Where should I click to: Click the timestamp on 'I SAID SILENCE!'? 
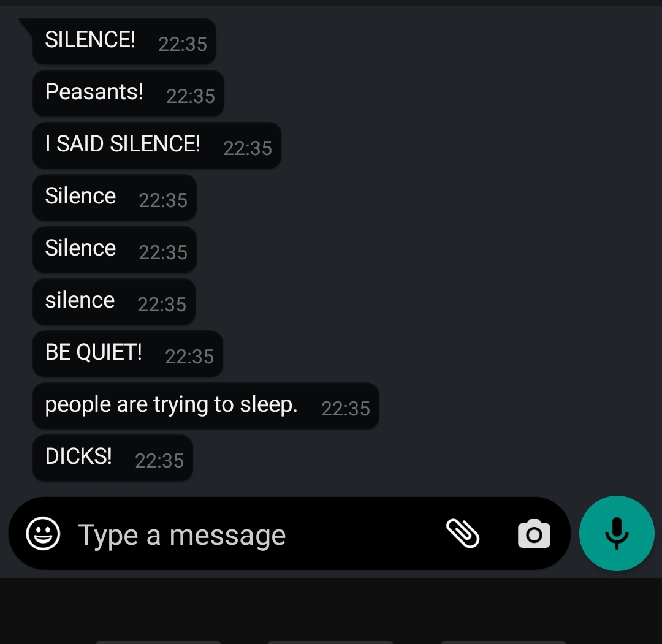248,148
